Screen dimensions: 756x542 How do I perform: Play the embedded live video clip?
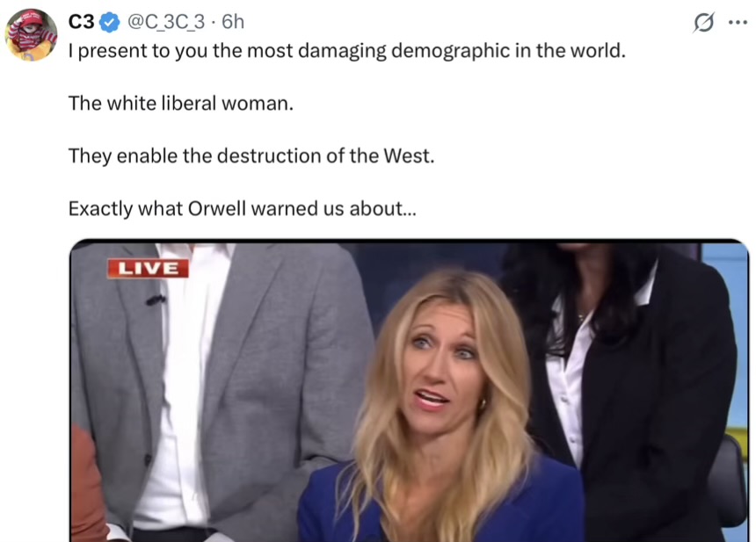pos(410,391)
